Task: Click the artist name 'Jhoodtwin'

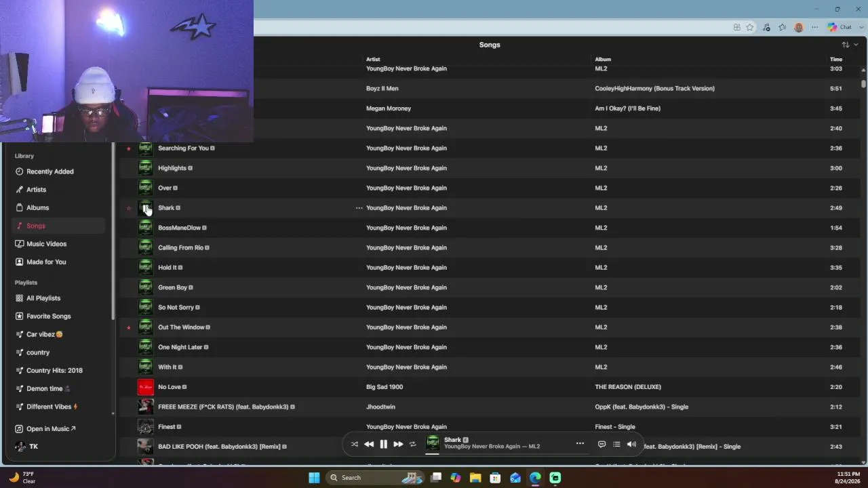Action: tap(380, 407)
